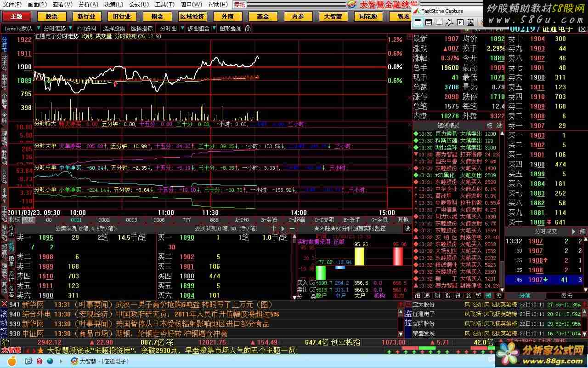
Task: Select FastStone full screen capture icon
Action: pos(460,22)
